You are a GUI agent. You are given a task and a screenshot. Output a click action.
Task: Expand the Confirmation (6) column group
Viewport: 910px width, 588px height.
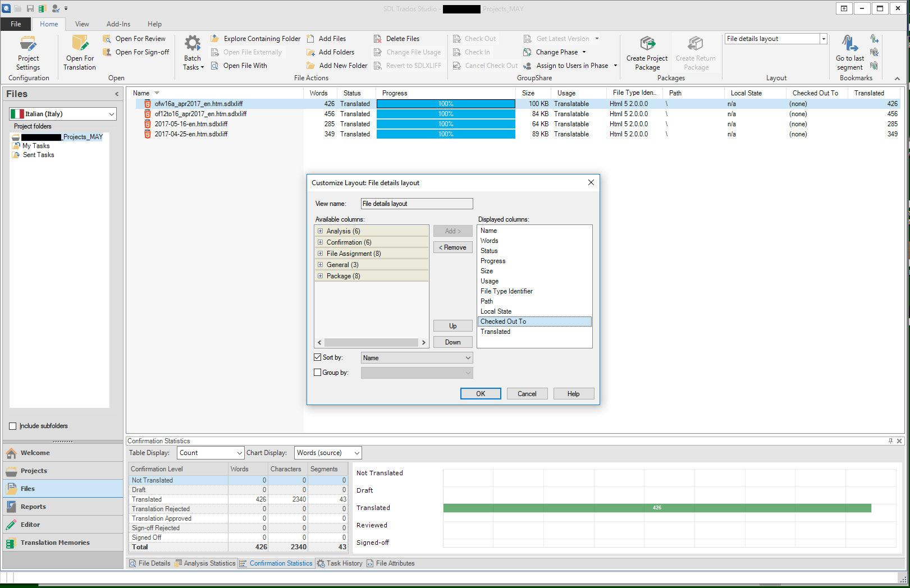pos(320,242)
